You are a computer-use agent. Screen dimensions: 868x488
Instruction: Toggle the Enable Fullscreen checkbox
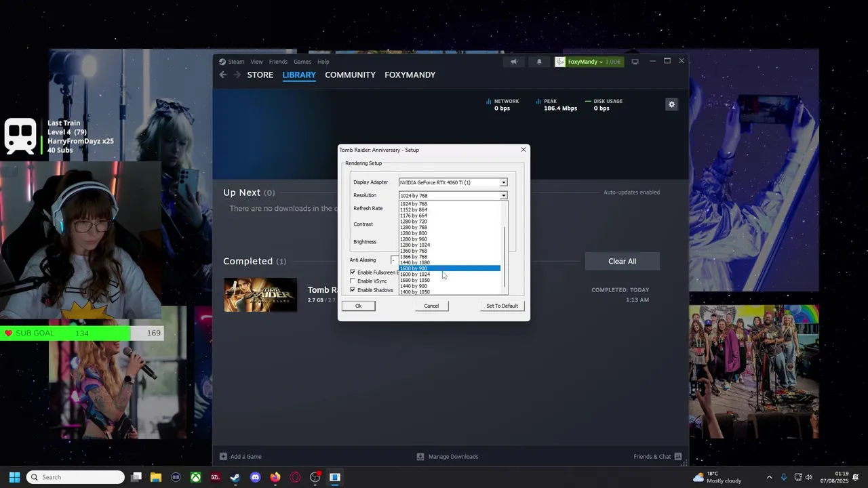click(353, 272)
